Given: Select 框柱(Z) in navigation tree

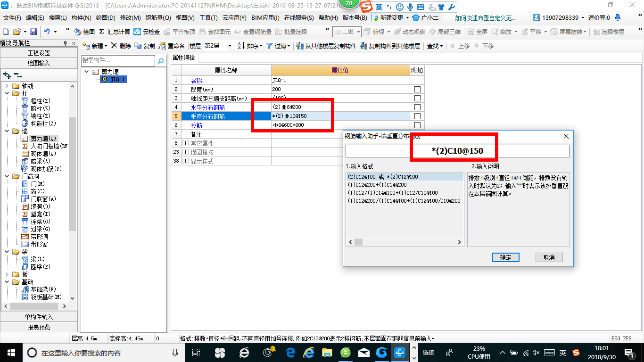Looking at the screenshot, I should coord(40,101).
